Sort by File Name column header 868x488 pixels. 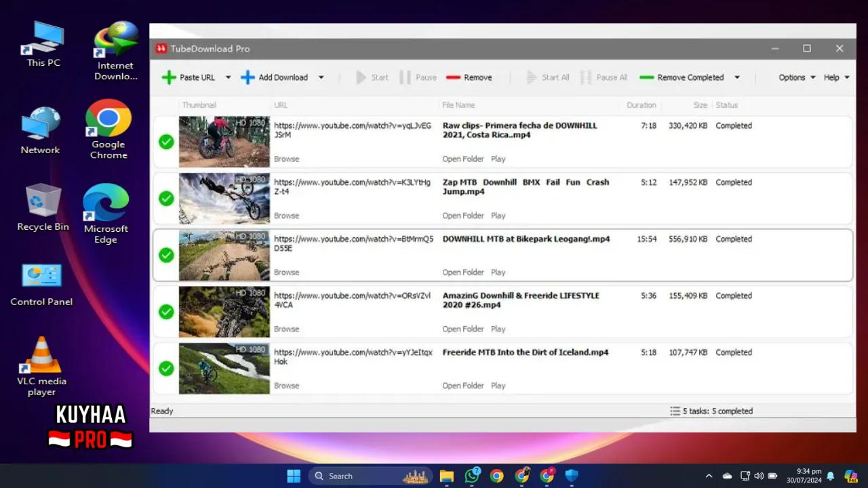click(x=458, y=105)
